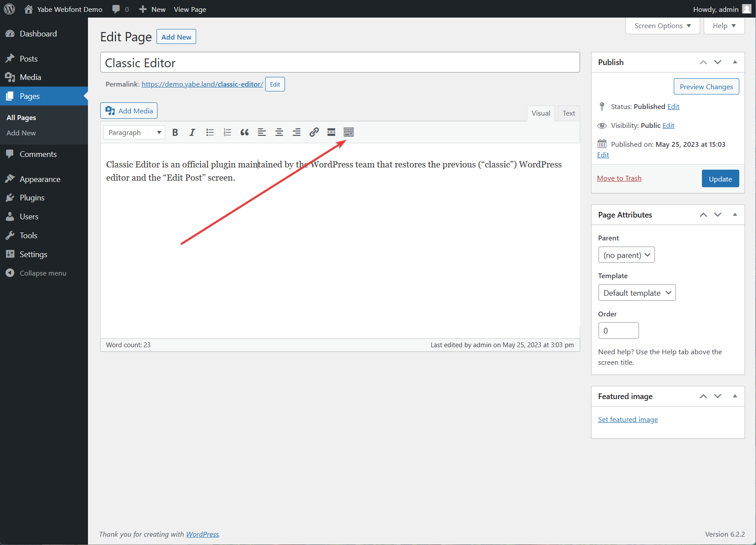Open Media in the sidebar
The height and width of the screenshot is (545, 756).
coord(44,77)
